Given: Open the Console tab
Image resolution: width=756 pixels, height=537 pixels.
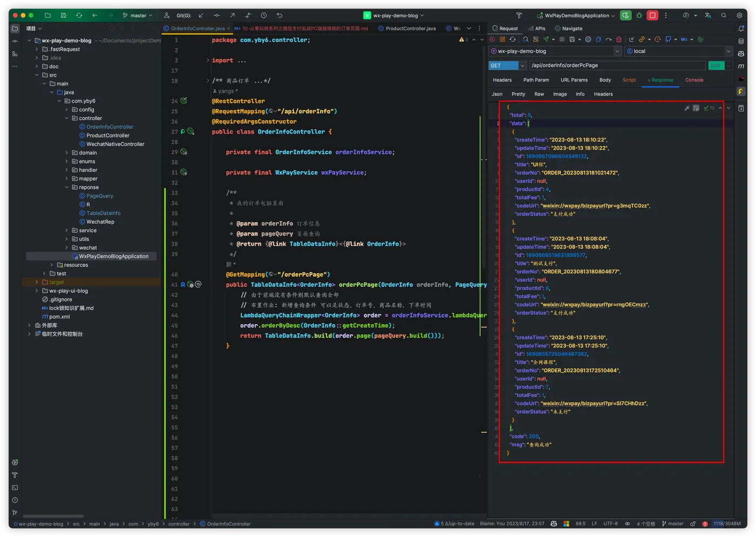Looking at the screenshot, I should 694,80.
